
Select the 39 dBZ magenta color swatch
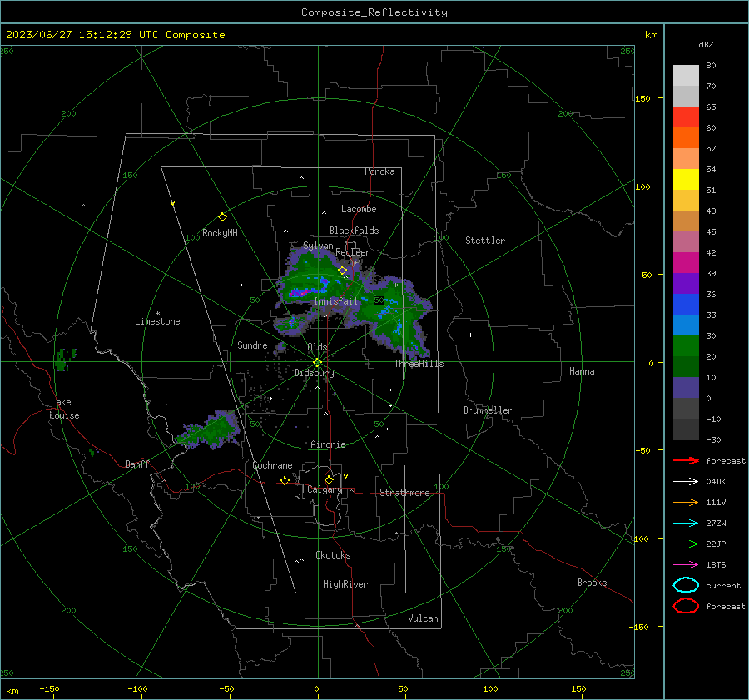pyautogui.click(x=686, y=263)
